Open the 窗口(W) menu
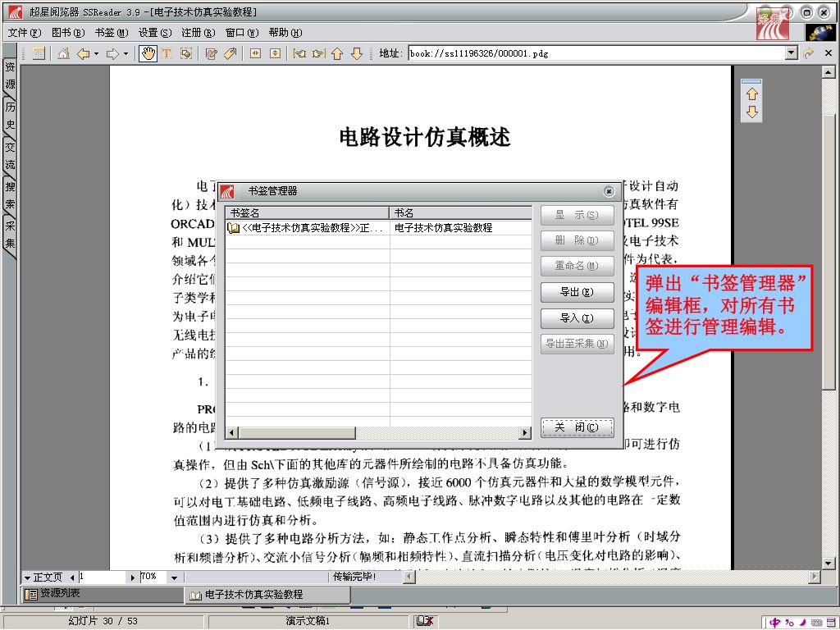 (x=242, y=33)
